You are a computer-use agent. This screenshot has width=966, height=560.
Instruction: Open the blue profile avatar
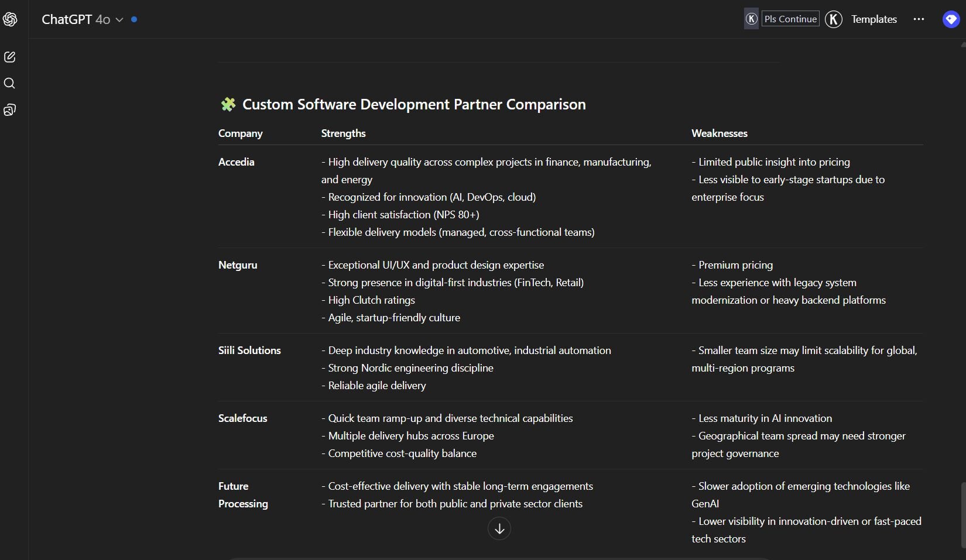[x=951, y=19]
